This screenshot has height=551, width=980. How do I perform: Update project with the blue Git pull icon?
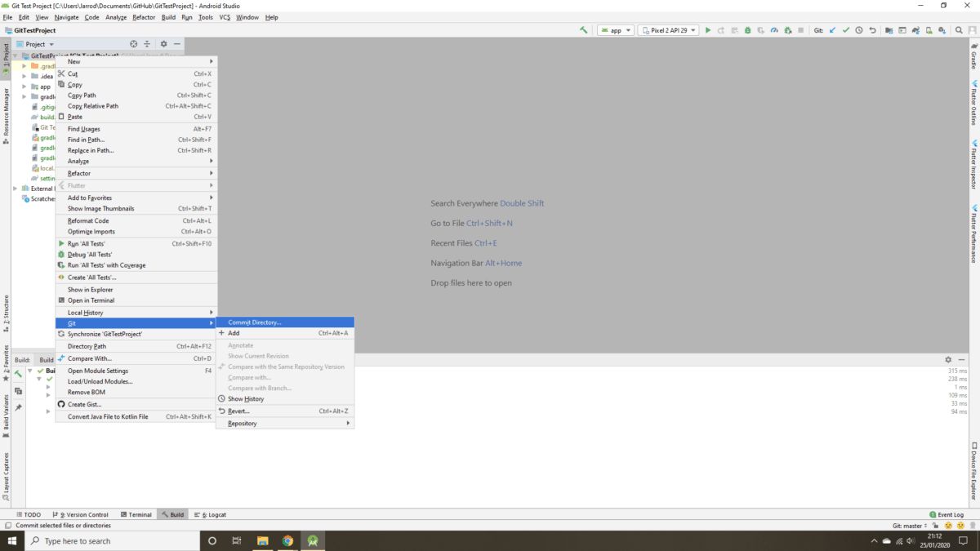tap(833, 29)
